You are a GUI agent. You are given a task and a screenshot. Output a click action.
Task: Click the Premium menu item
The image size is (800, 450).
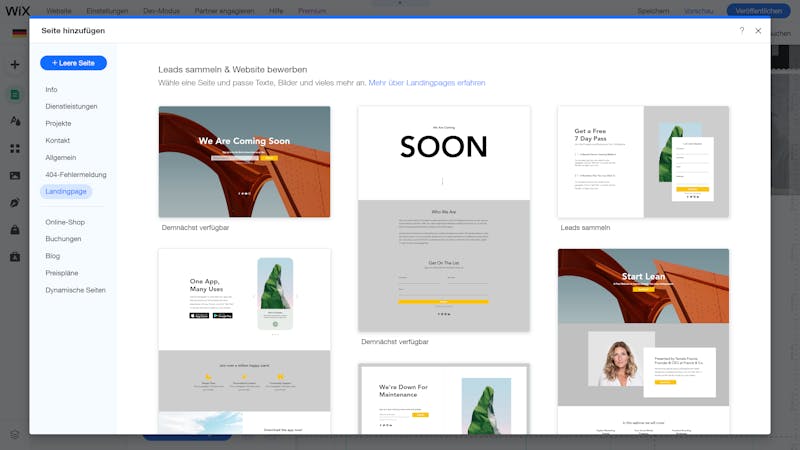pyautogui.click(x=312, y=11)
